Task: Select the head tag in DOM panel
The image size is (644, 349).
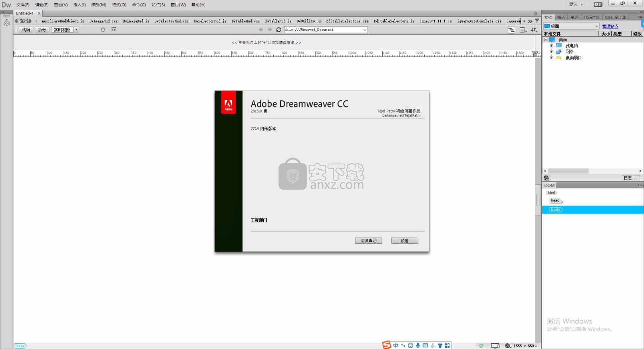Action: point(555,201)
